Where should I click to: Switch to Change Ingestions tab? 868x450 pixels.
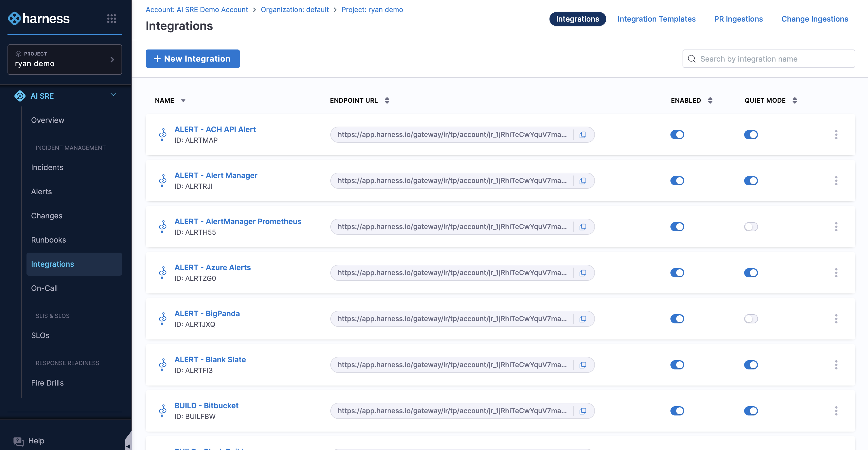coord(814,19)
